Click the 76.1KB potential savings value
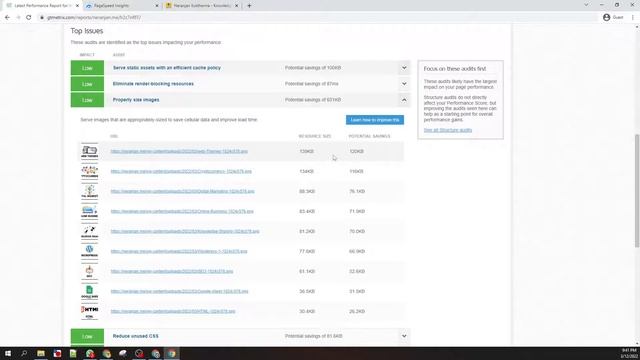The width and height of the screenshot is (640, 360). pos(357,191)
